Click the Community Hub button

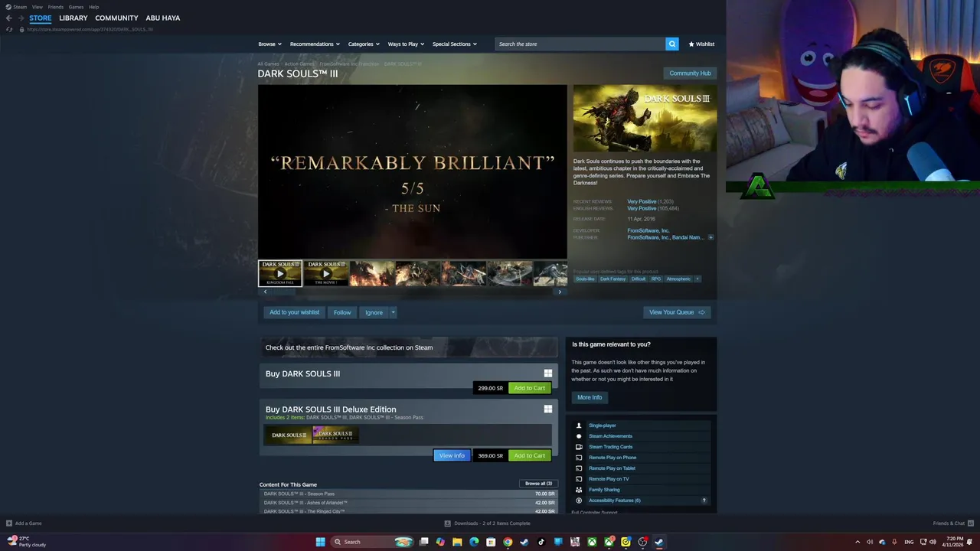click(690, 73)
